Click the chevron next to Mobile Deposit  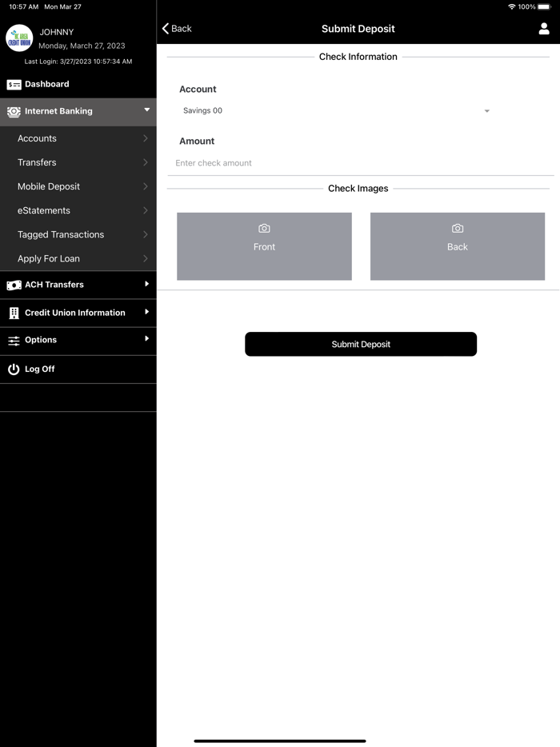click(x=146, y=187)
